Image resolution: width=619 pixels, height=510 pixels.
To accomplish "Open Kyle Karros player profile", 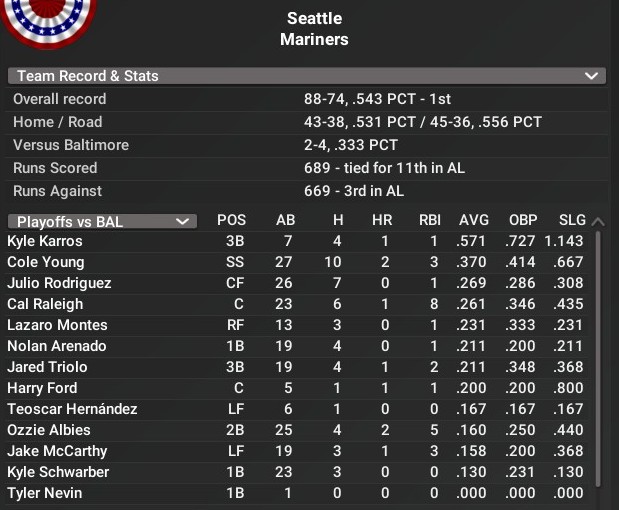I will 45,241.
